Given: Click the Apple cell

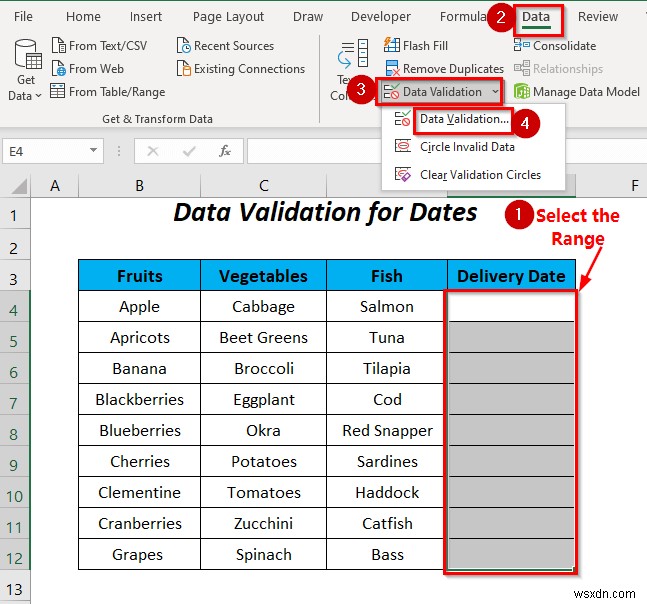Looking at the screenshot, I should coord(139,306).
